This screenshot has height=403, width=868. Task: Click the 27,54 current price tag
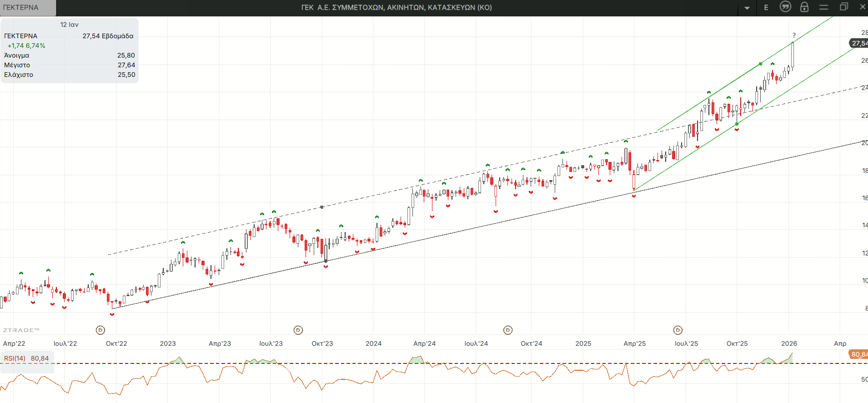point(858,43)
